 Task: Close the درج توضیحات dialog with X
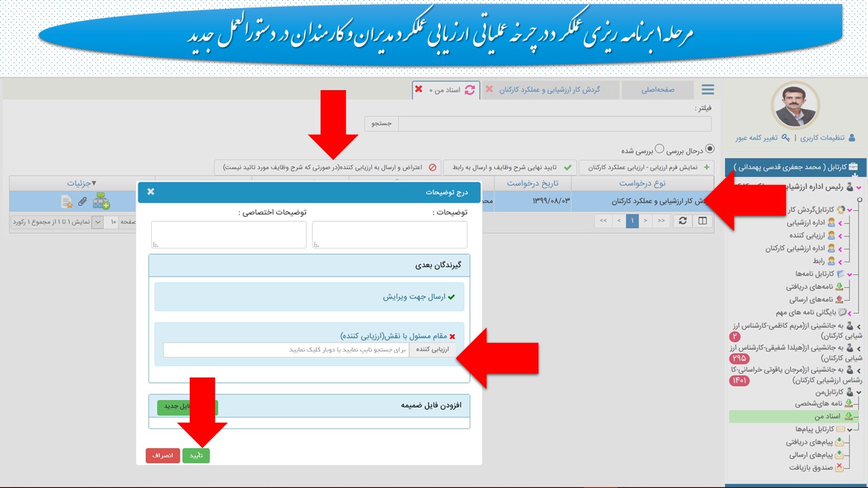pyautogui.click(x=151, y=192)
